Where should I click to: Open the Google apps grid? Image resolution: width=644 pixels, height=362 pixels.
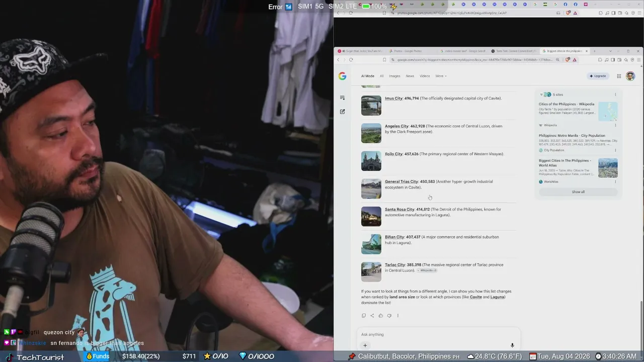coord(619,76)
